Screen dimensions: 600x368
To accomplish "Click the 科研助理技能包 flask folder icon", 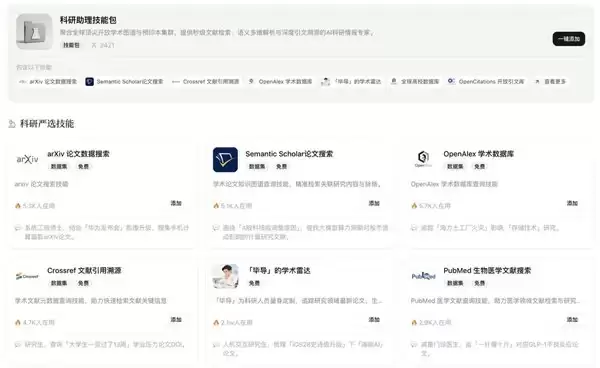I will [34, 31].
